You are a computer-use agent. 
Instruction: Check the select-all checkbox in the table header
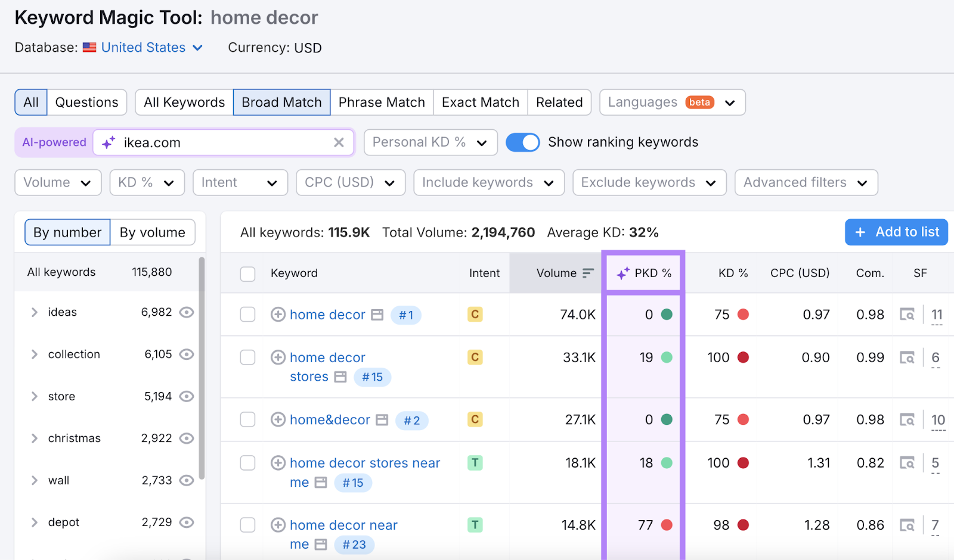(247, 273)
